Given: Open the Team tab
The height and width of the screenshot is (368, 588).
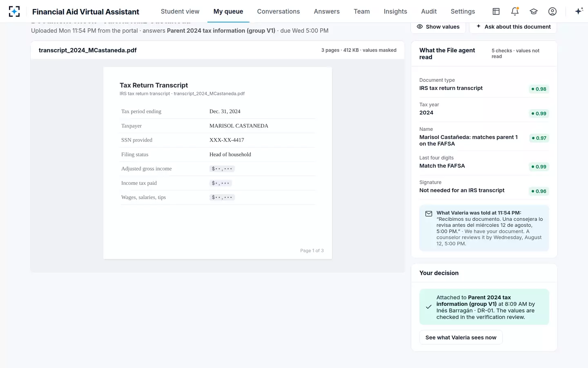Looking at the screenshot, I should tap(362, 11).
